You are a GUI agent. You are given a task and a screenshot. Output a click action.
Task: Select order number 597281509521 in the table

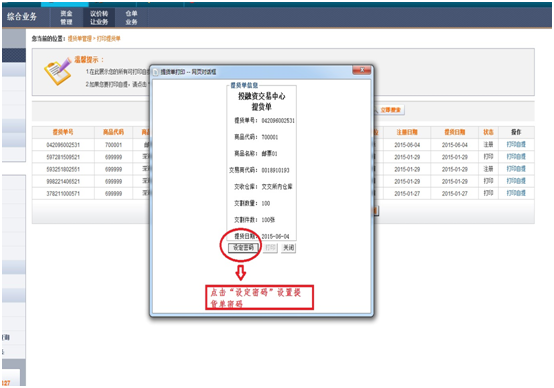63,157
